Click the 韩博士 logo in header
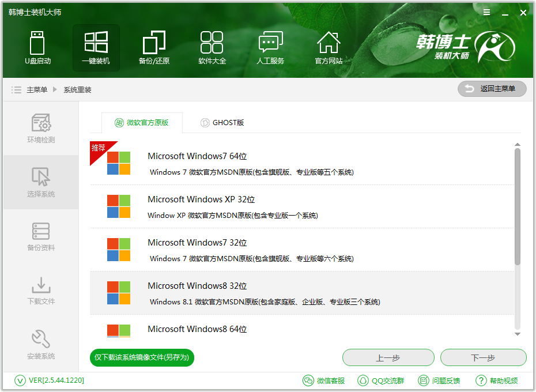The height and width of the screenshot is (392, 536). [466, 47]
